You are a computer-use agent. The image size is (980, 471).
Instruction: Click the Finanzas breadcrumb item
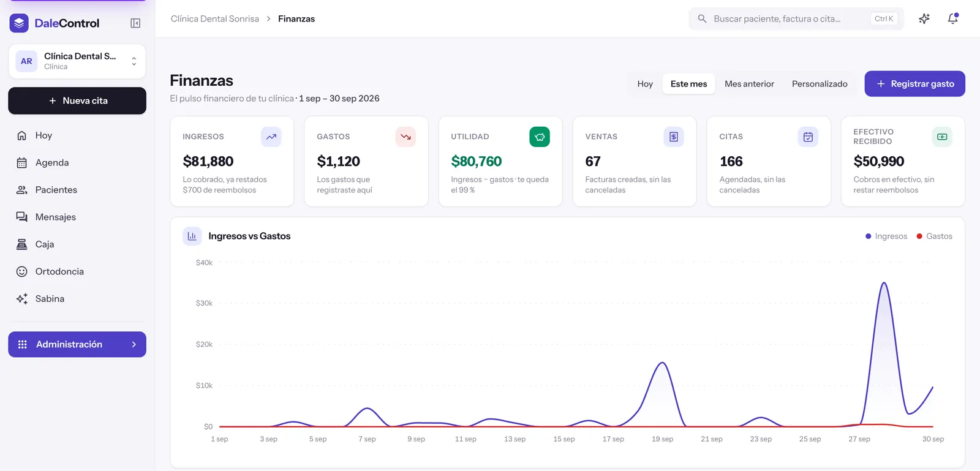point(296,19)
